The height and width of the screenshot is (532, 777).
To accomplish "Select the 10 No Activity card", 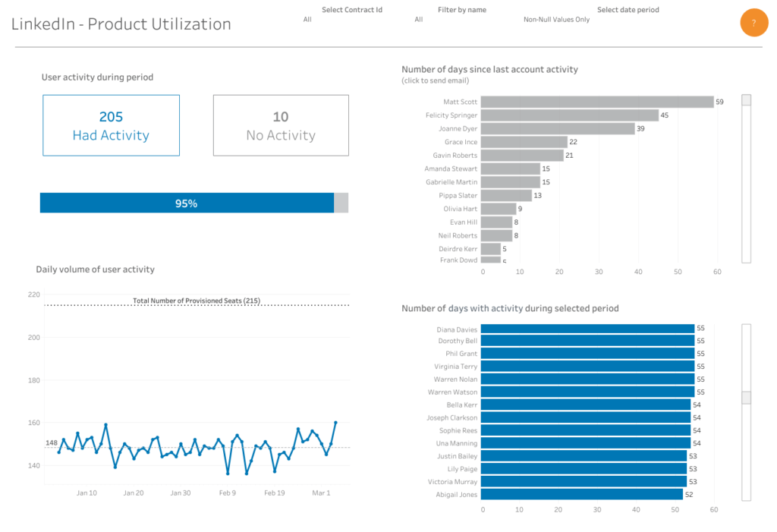I will point(281,124).
